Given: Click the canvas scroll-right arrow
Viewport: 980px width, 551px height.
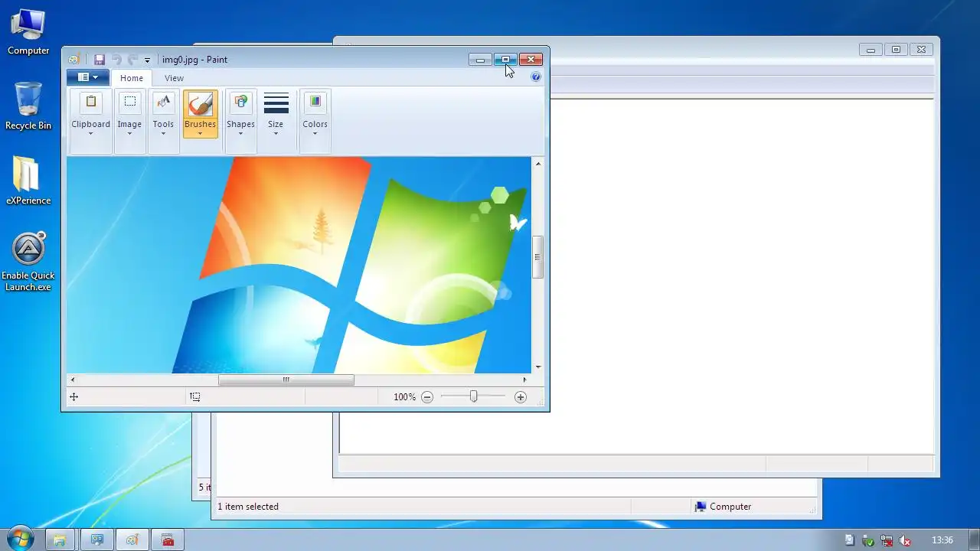Looking at the screenshot, I should point(525,380).
